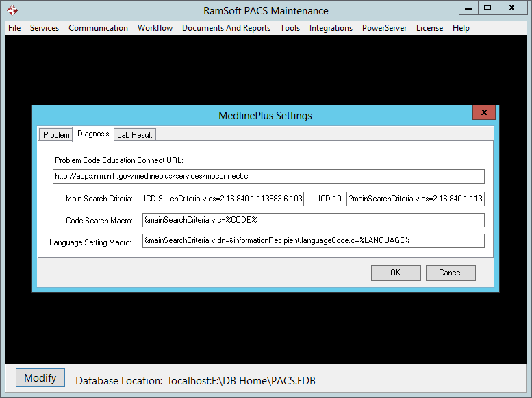Click the RamSoft app icon in title bar
The height and width of the screenshot is (398, 532).
pos(12,10)
